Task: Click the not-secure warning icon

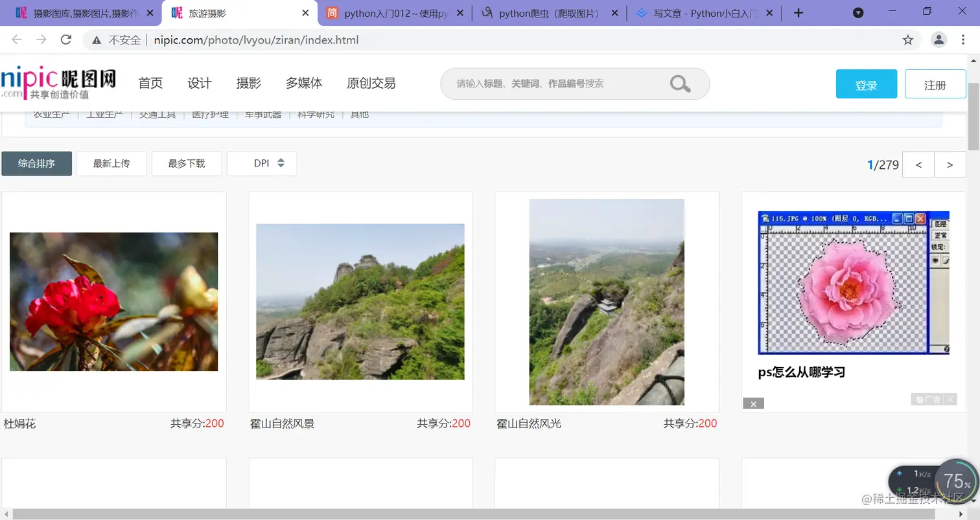Action: point(97,40)
